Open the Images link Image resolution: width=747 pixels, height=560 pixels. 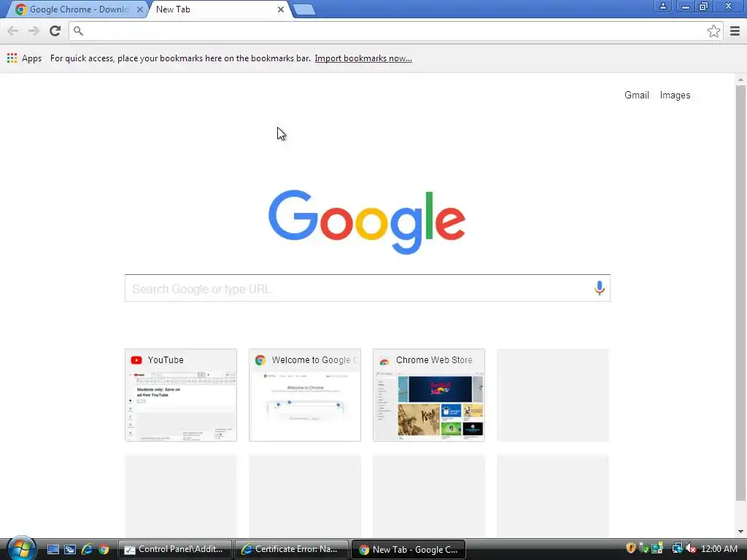coord(675,96)
